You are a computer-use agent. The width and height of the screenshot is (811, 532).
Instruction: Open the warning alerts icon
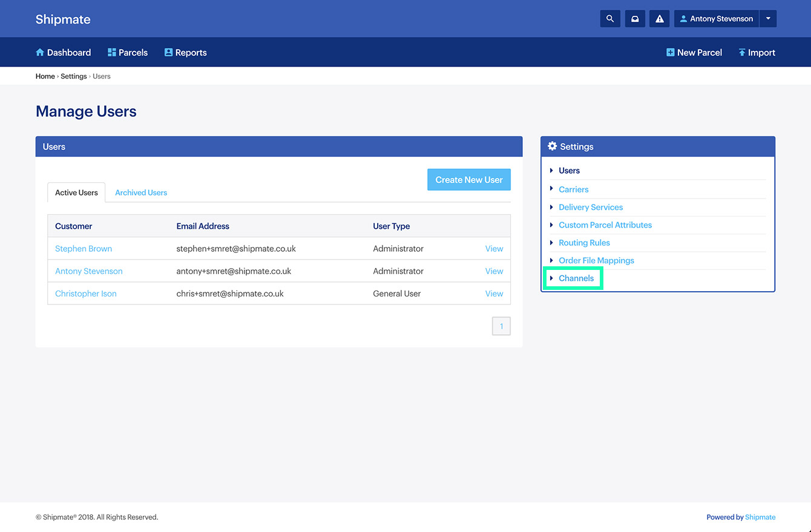[x=660, y=19]
